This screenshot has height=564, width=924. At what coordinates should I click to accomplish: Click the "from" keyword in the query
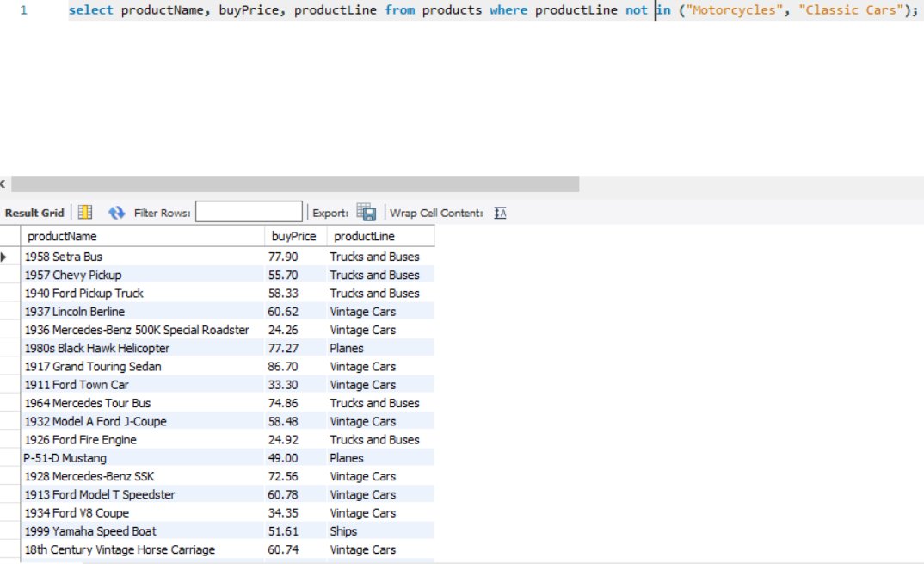click(400, 10)
